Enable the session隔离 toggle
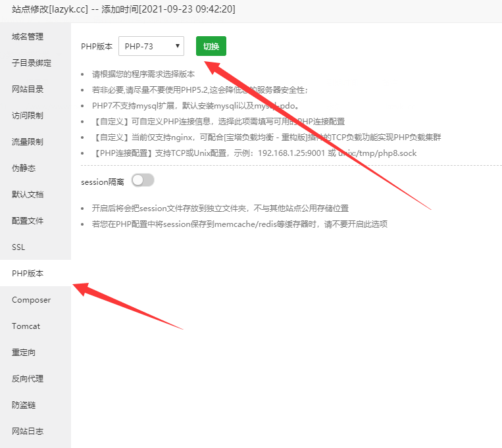The image size is (502, 448). [x=143, y=180]
